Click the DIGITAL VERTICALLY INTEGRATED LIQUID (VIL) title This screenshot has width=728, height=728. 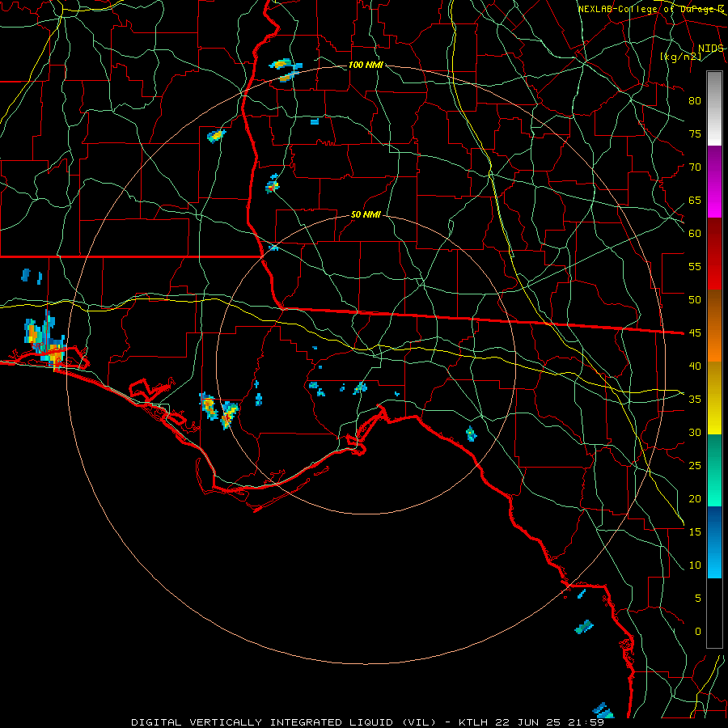tap(284, 722)
